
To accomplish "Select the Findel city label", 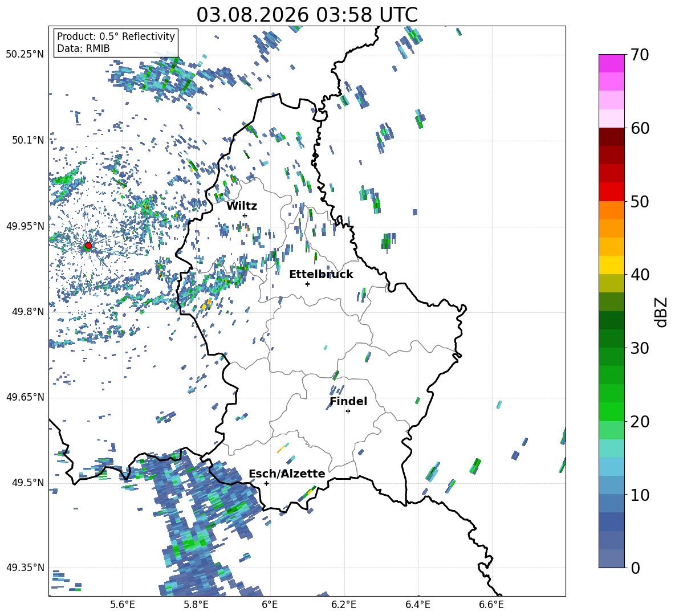I will pos(348,401).
